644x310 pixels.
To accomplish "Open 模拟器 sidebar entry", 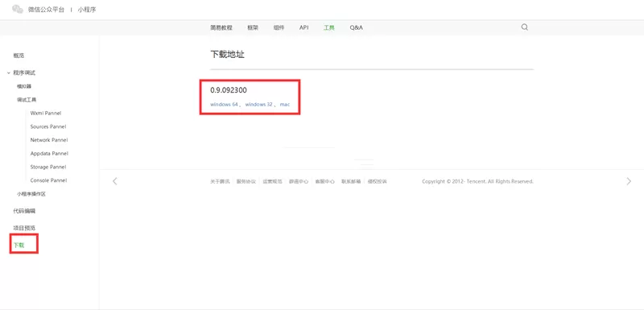I will [x=24, y=86].
